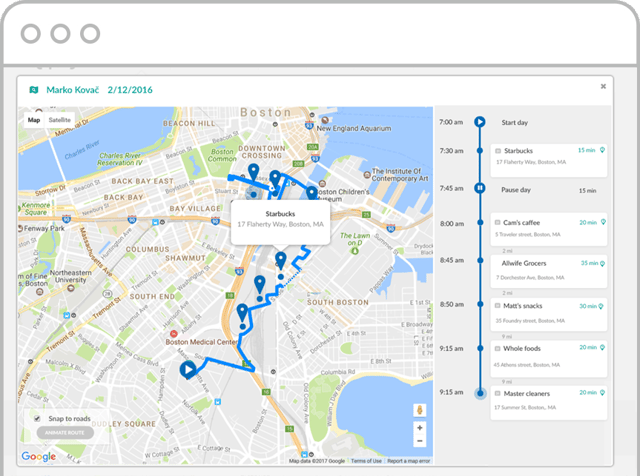The height and width of the screenshot is (476, 640).
Task: Open the Starbucks visit card
Action: 549,160
